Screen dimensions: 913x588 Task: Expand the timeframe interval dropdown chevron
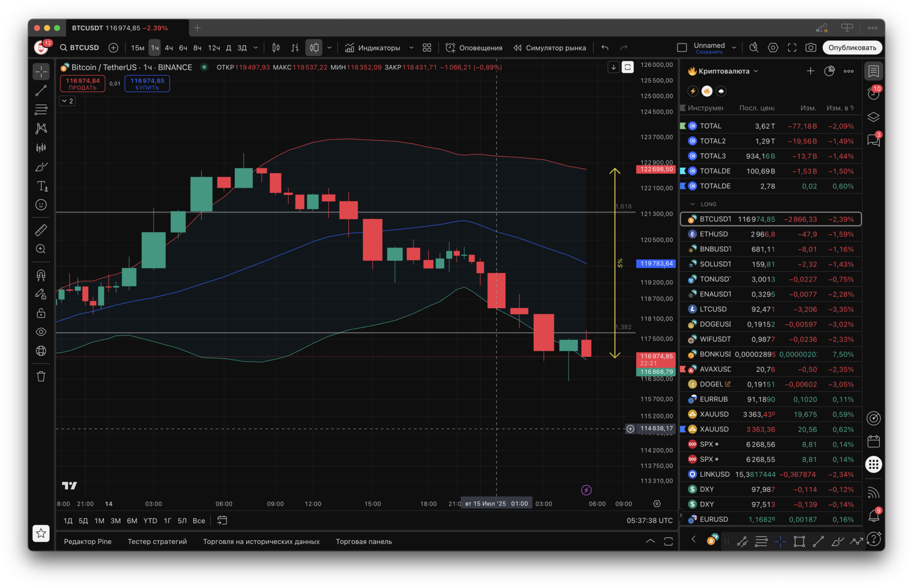pos(256,48)
